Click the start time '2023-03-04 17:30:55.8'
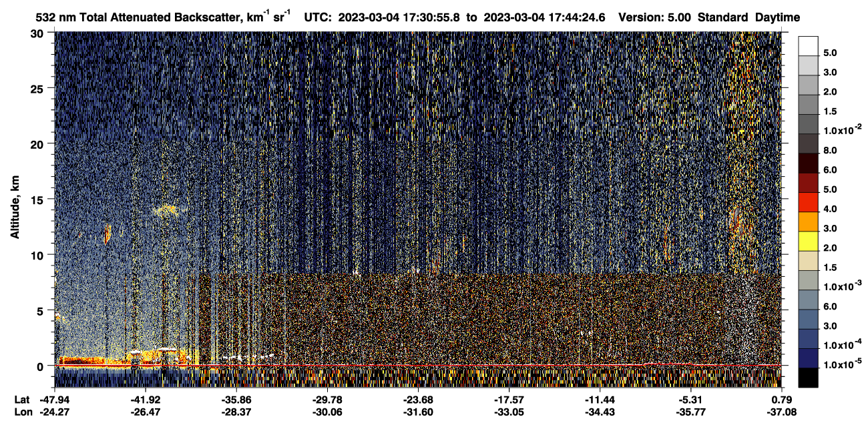Screen dimensions: 868x445 pos(399,17)
